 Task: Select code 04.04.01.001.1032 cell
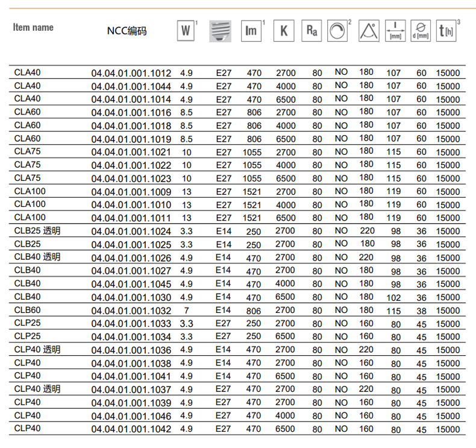pos(131,311)
